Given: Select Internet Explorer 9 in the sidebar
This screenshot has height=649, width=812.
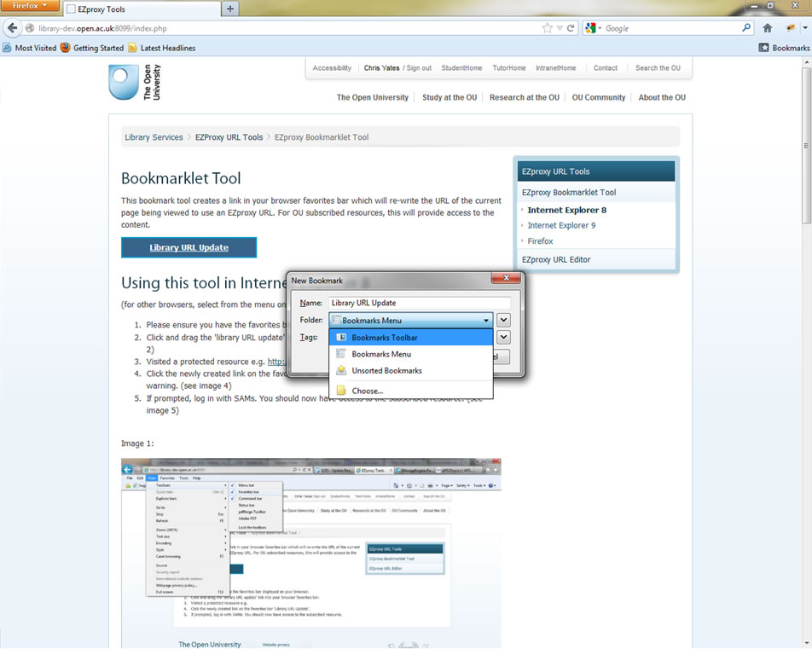Looking at the screenshot, I should (x=561, y=225).
